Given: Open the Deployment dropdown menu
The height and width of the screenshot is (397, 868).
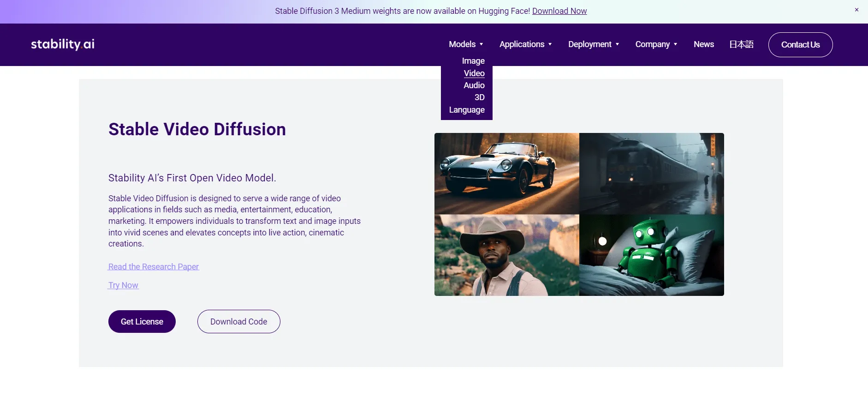Looking at the screenshot, I should (593, 44).
